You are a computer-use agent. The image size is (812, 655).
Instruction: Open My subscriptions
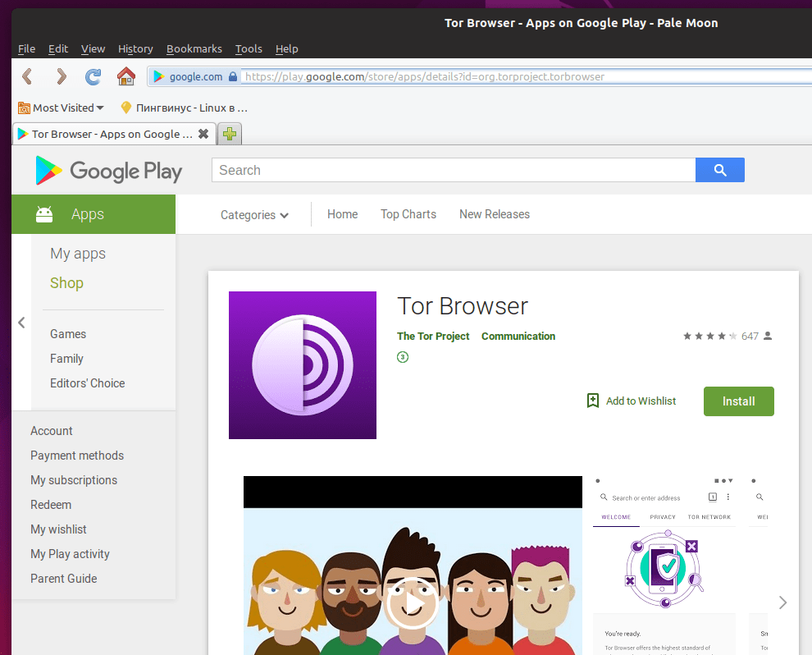coord(74,480)
